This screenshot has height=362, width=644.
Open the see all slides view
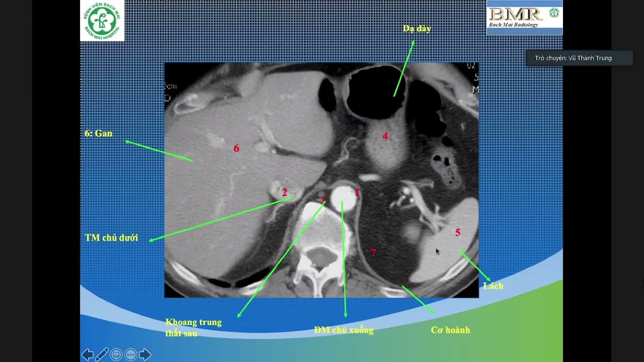point(116,354)
